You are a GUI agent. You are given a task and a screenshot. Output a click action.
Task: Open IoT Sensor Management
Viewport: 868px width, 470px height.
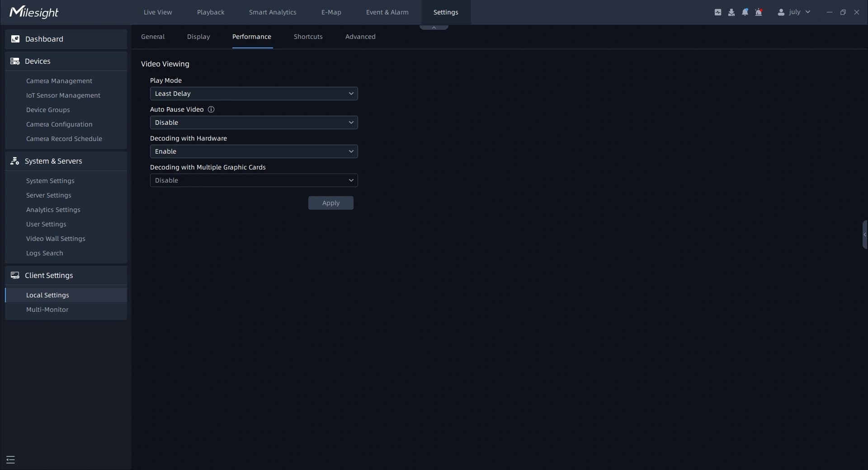(63, 95)
